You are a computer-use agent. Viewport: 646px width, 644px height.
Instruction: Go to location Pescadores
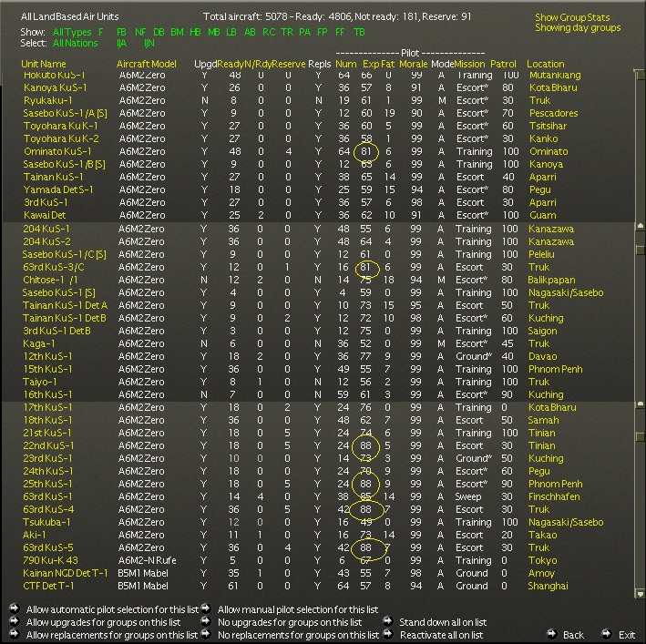(554, 113)
